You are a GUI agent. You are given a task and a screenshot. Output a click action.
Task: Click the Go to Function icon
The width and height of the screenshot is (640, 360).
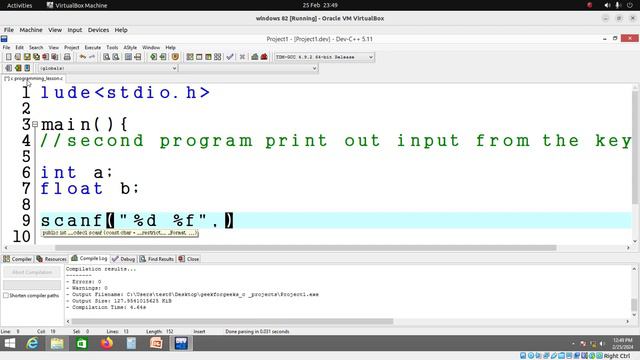129,57
